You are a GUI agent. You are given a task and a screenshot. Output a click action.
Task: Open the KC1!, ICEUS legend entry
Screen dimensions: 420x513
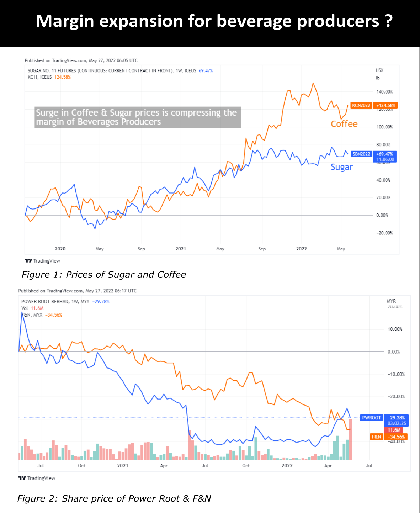point(40,77)
